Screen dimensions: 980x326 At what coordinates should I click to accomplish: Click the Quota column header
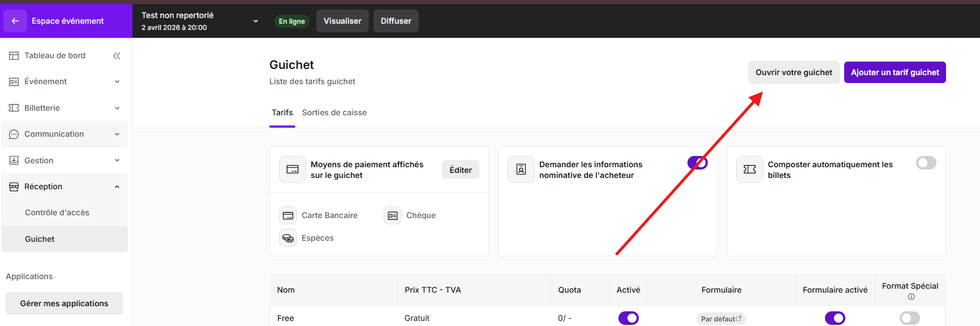[570, 290]
